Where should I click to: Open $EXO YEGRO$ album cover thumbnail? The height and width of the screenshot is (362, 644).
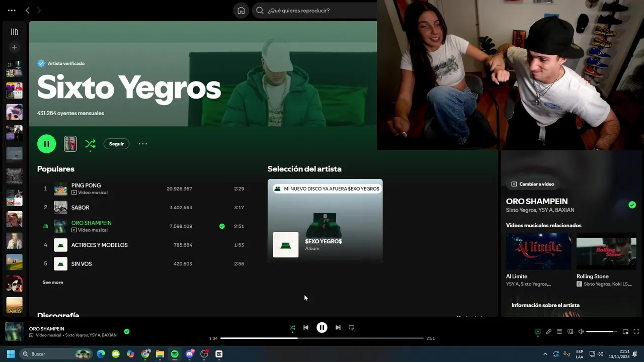coord(286,245)
